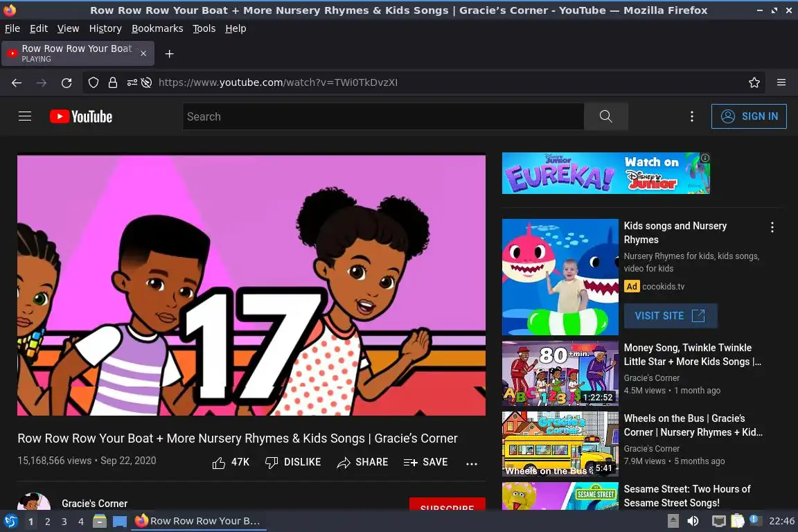
Task: Open more actions ellipsis under the video
Action: (472, 463)
